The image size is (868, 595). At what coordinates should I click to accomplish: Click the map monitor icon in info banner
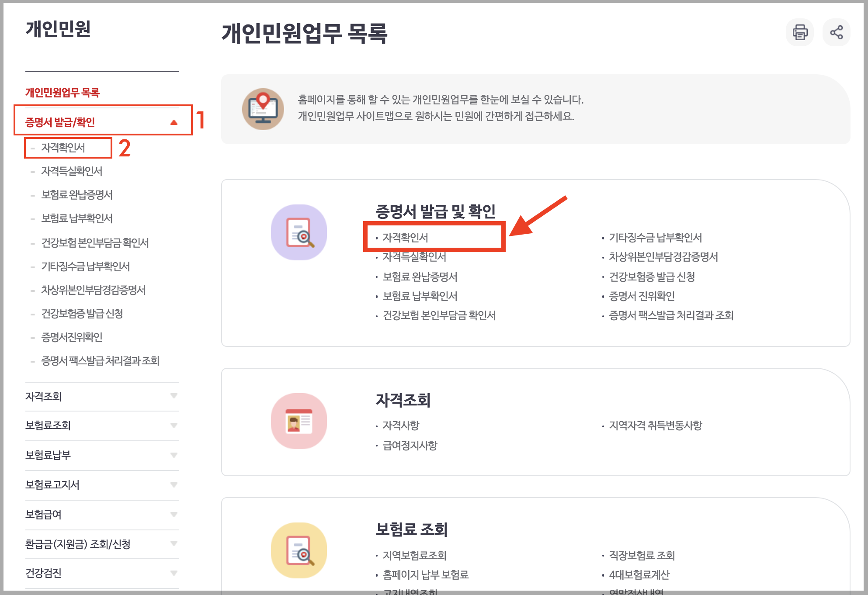pos(263,109)
